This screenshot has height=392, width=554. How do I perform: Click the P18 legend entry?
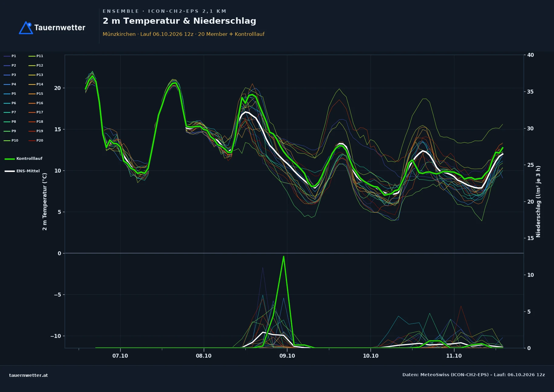click(36, 122)
